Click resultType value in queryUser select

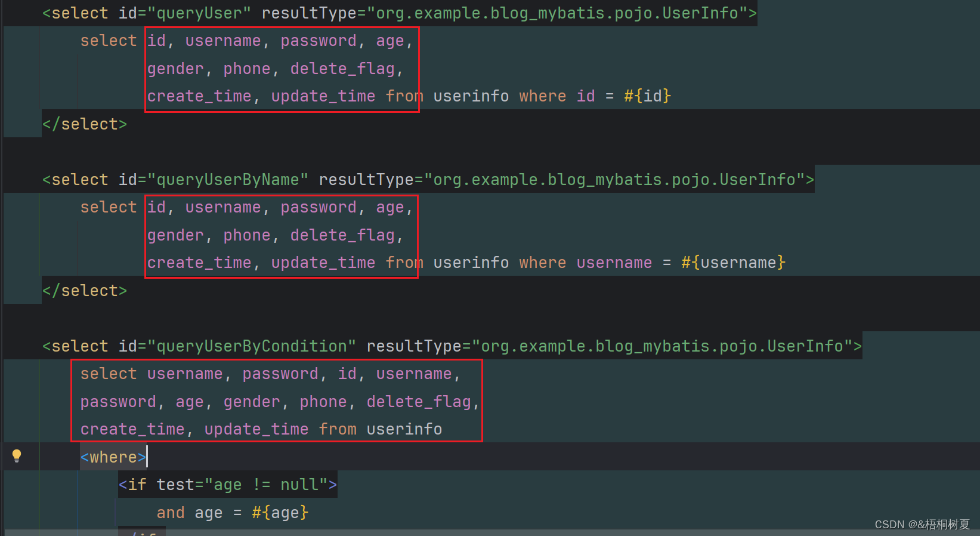point(557,13)
